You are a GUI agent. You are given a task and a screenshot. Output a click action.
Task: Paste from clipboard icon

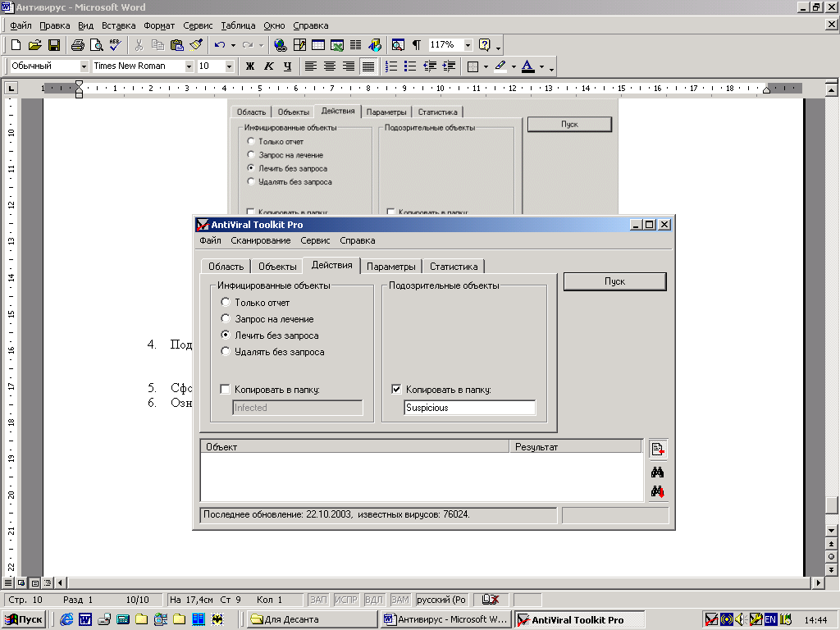tap(177, 45)
